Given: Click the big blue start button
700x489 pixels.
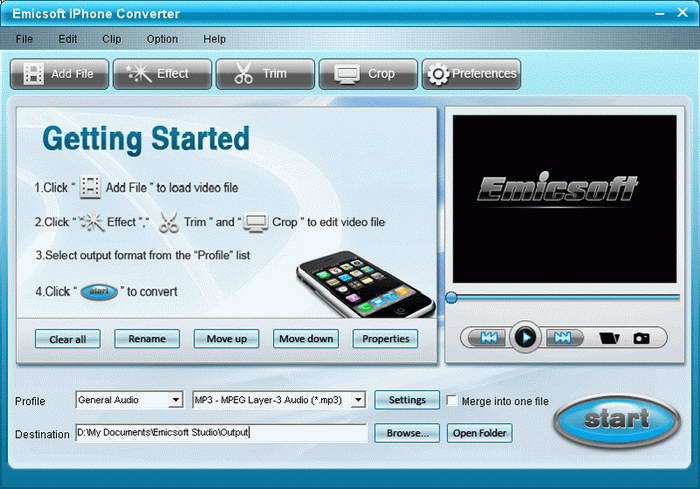Looking at the screenshot, I should click(x=617, y=420).
